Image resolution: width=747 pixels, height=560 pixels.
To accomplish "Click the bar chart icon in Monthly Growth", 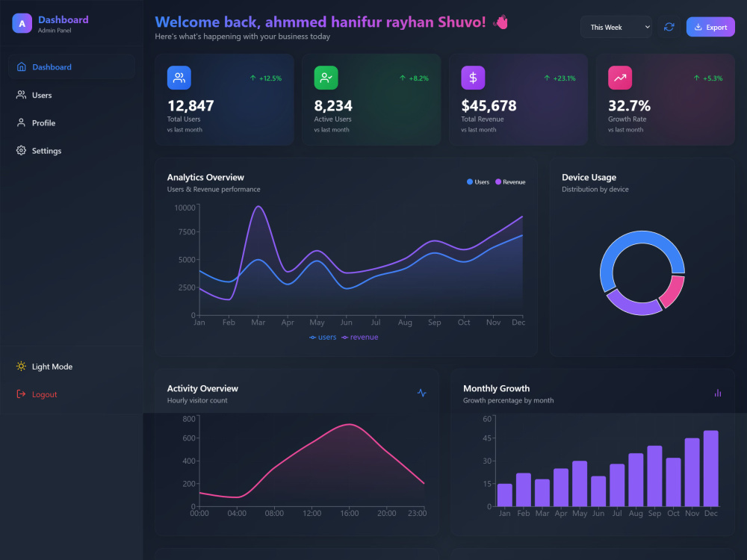I will (x=717, y=393).
